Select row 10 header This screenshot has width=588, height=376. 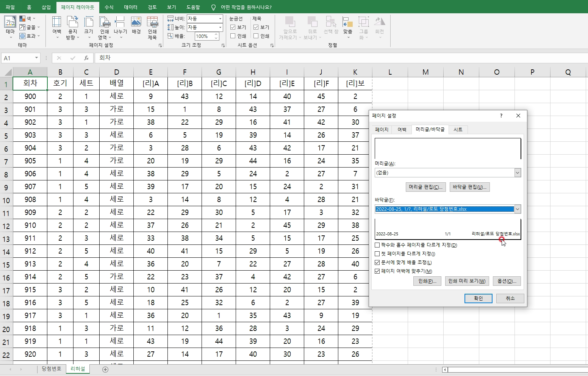pyautogui.click(x=6, y=200)
